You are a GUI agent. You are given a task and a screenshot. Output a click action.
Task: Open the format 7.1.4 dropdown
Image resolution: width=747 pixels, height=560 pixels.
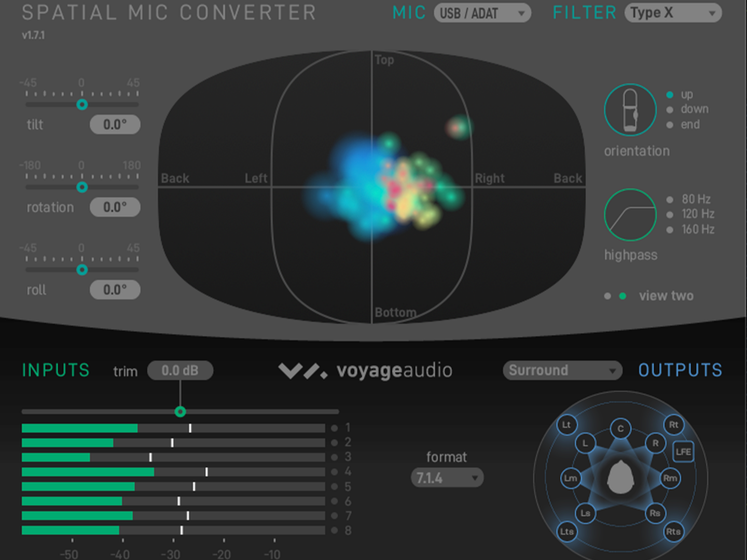446,478
